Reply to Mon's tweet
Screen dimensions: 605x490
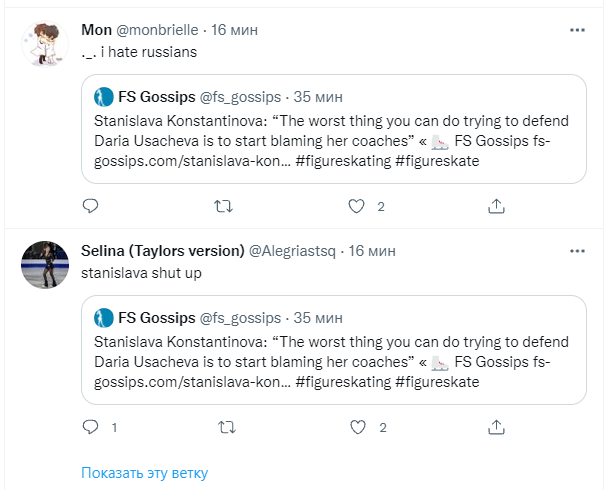90,206
